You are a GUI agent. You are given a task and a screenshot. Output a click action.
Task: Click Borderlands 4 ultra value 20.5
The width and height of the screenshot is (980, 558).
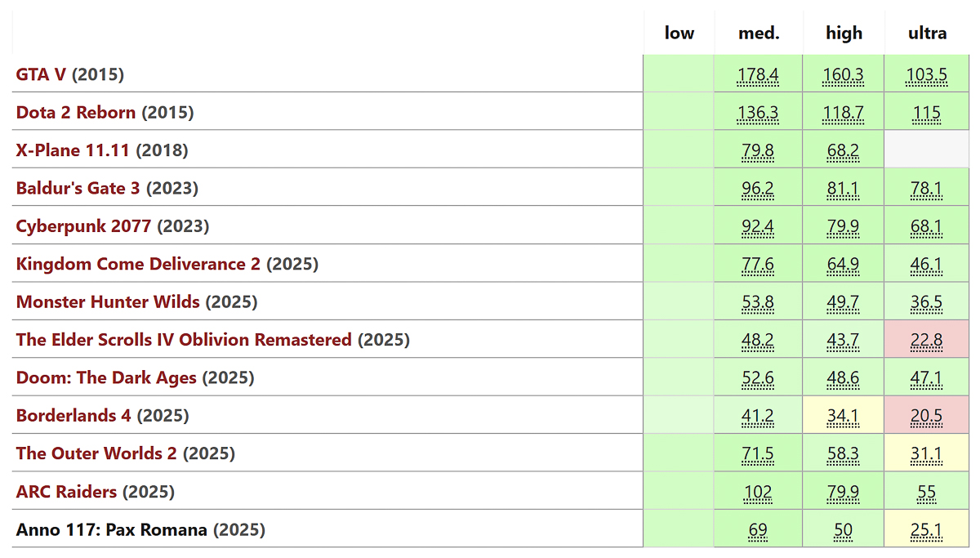pos(927,417)
